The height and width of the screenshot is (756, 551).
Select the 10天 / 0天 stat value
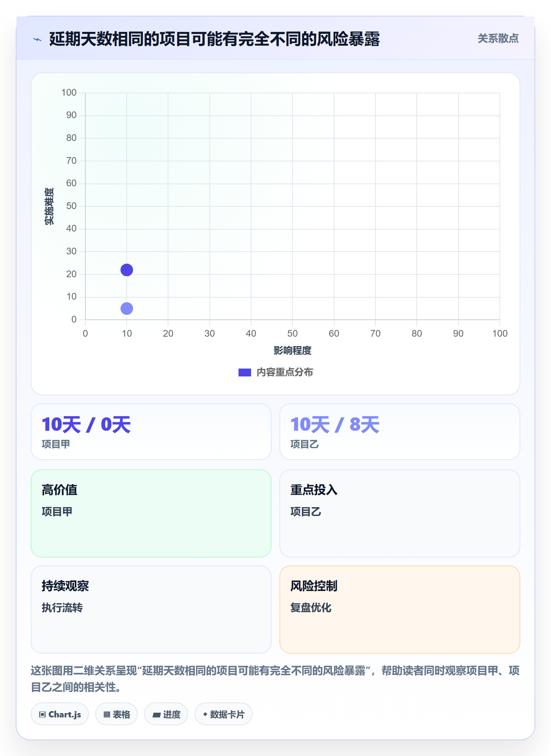click(86, 425)
